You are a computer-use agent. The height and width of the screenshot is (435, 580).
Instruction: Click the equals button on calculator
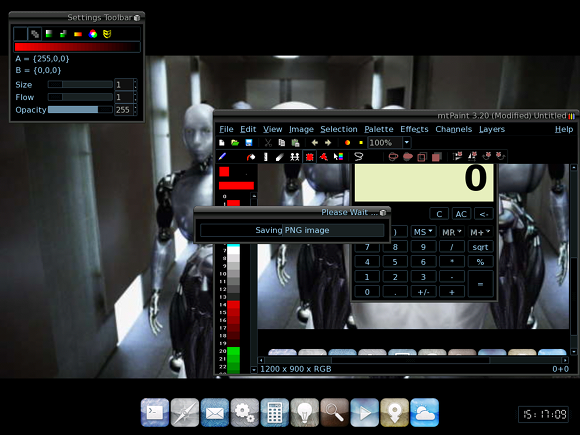click(x=480, y=284)
